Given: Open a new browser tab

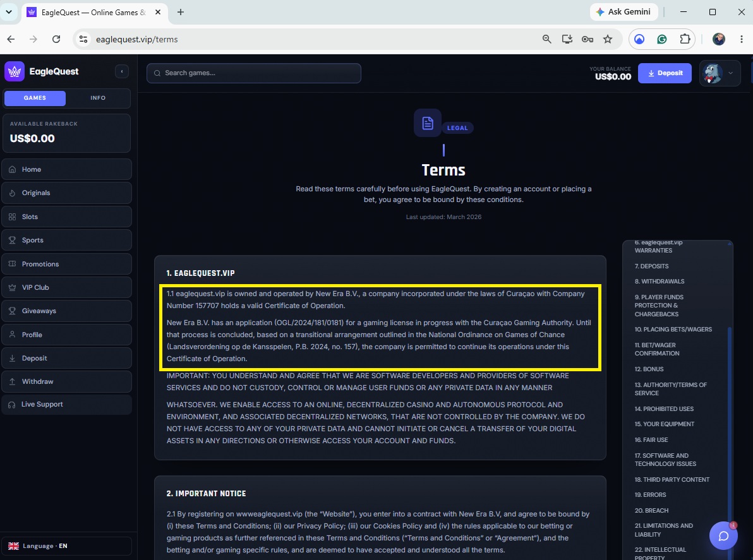Looking at the screenshot, I should tap(181, 12).
